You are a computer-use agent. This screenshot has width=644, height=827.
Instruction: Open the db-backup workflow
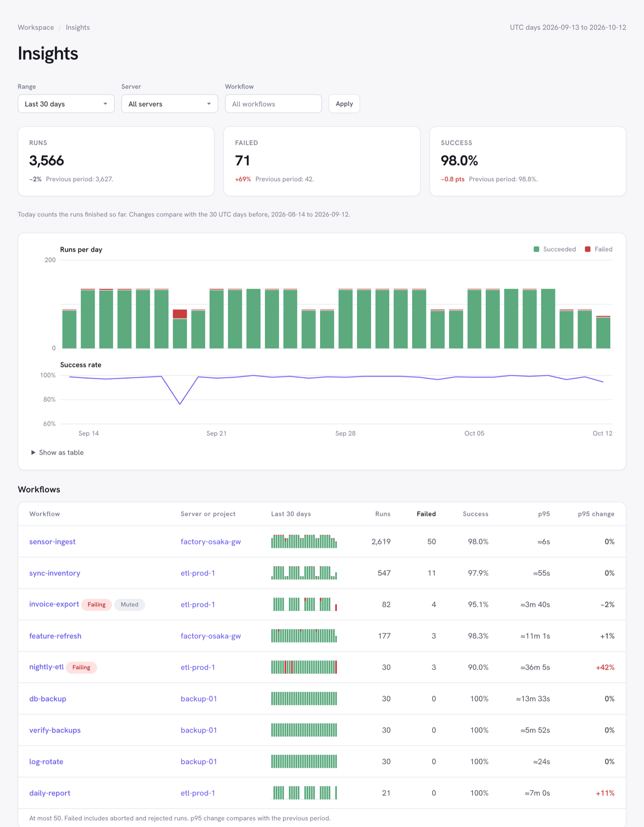click(47, 699)
